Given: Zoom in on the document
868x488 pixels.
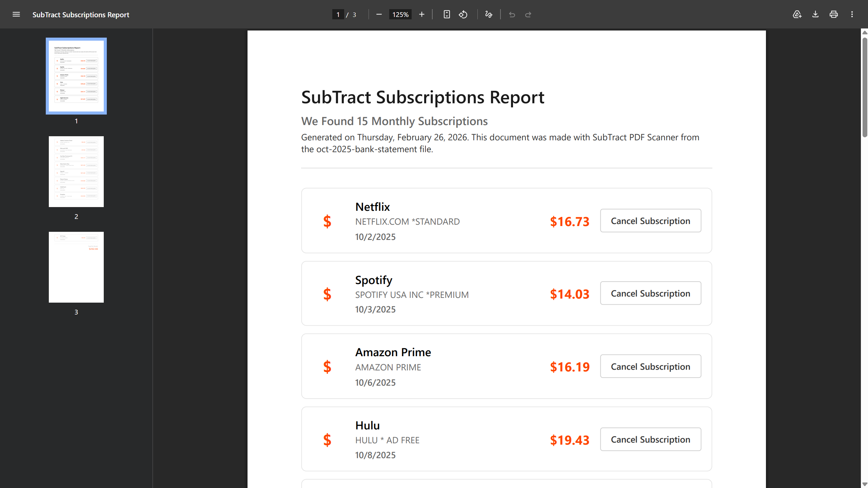Looking at the screenshot, I should pyautogui.click(x=421, y=14).
